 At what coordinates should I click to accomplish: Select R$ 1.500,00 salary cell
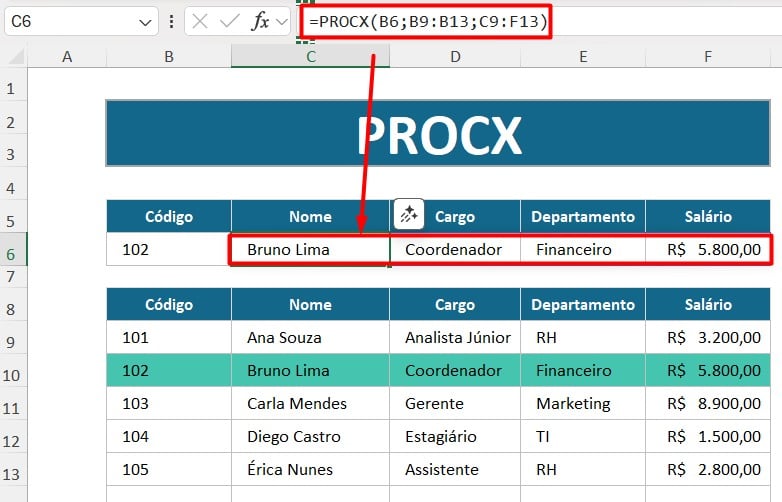708,436
